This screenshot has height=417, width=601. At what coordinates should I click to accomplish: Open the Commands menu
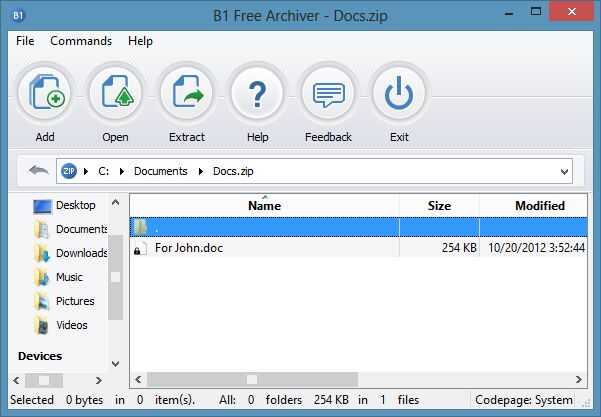[81, 41]
